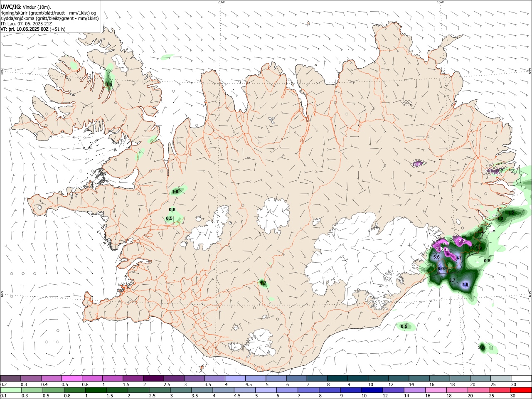The width and height of the screenshot is (532, 399).
Task: Select the white swatch after 30 in top legend row
Action: (521, 378)
